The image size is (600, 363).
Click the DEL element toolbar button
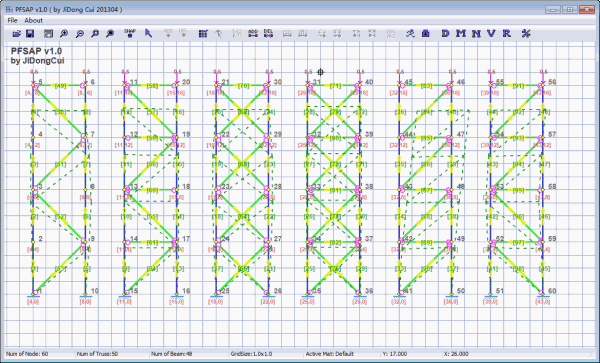click(x=268, y=34)
